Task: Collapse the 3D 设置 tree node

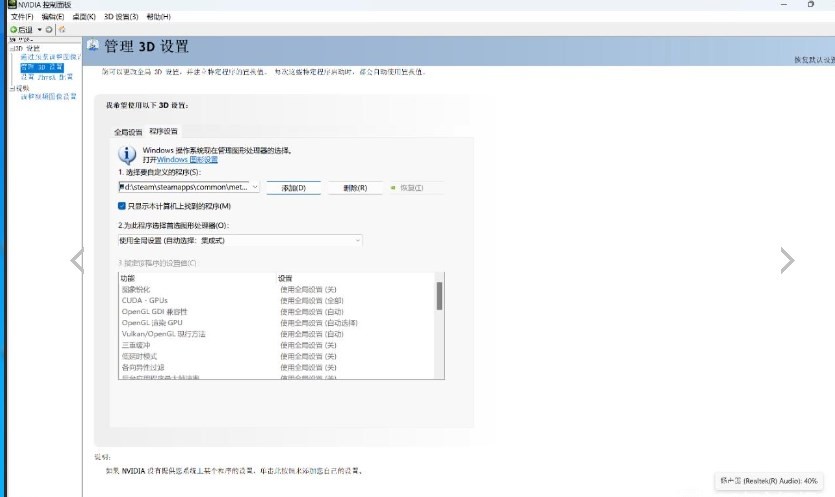Action: click(12, 48)
